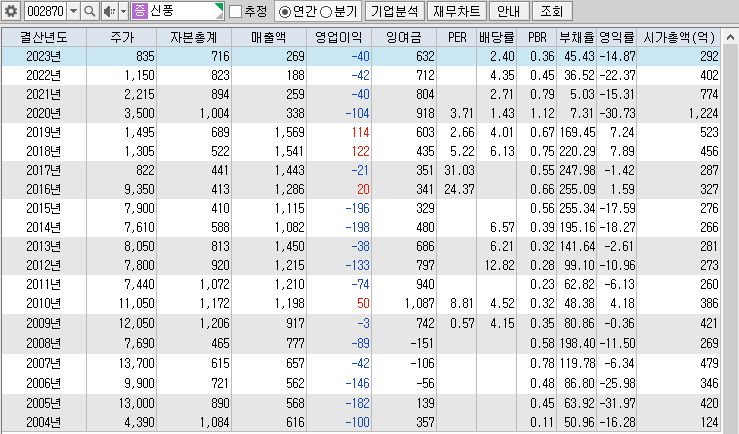Select the 2019년 row
Image resolution: width=739 pixels, height=434 pixels.
[x=361, y=132]
